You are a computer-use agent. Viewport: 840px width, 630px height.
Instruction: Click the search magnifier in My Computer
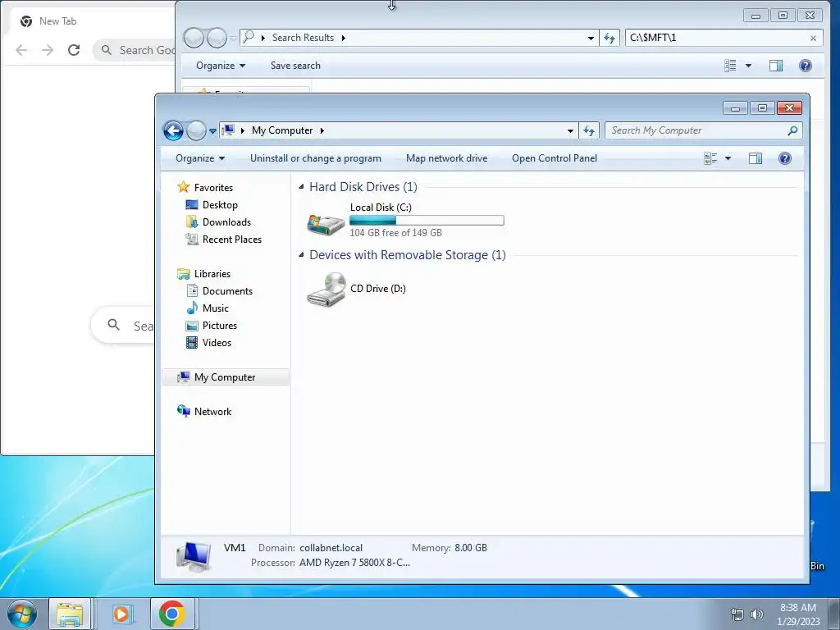coord(793,130)
